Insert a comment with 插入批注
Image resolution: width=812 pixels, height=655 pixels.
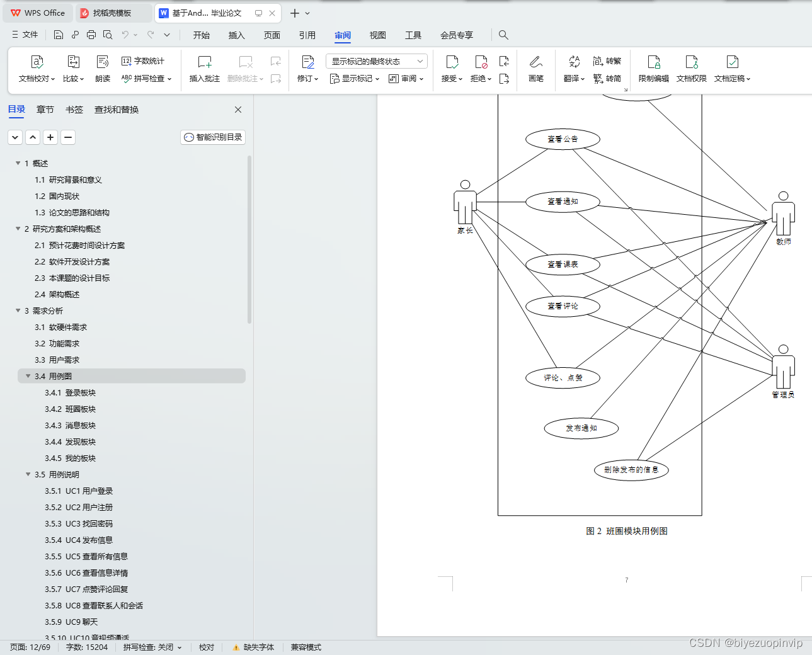click(x=205, y=69)
